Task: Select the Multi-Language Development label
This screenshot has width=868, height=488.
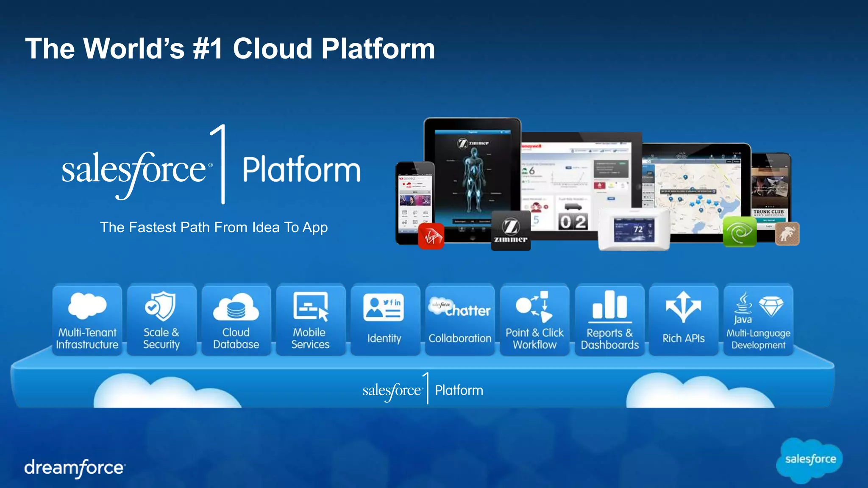Action: 758,339
